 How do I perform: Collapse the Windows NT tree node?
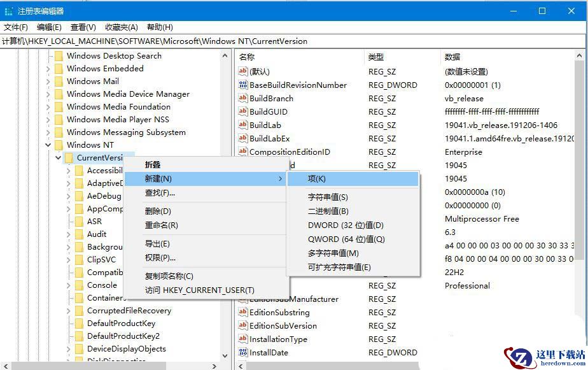coord(48,145)
